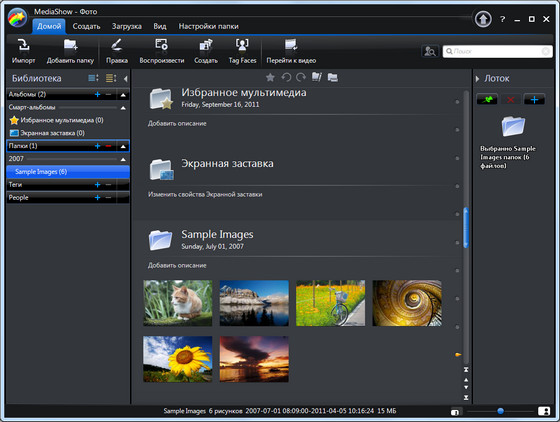Select Избранное мультимедиа (0) smart album

click(56, 120)
